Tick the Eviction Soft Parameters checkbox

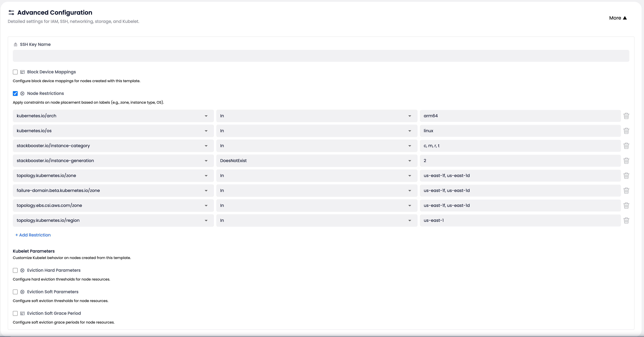(x=15, y=292)
